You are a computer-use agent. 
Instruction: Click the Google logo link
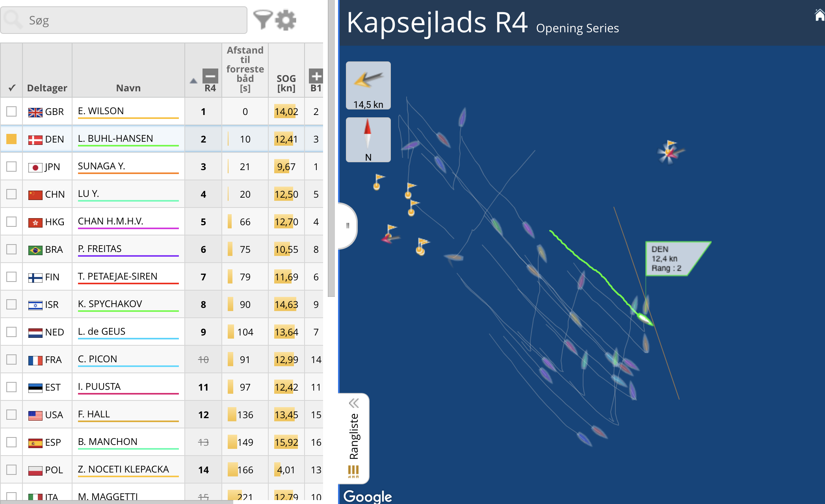coord(368,496)
